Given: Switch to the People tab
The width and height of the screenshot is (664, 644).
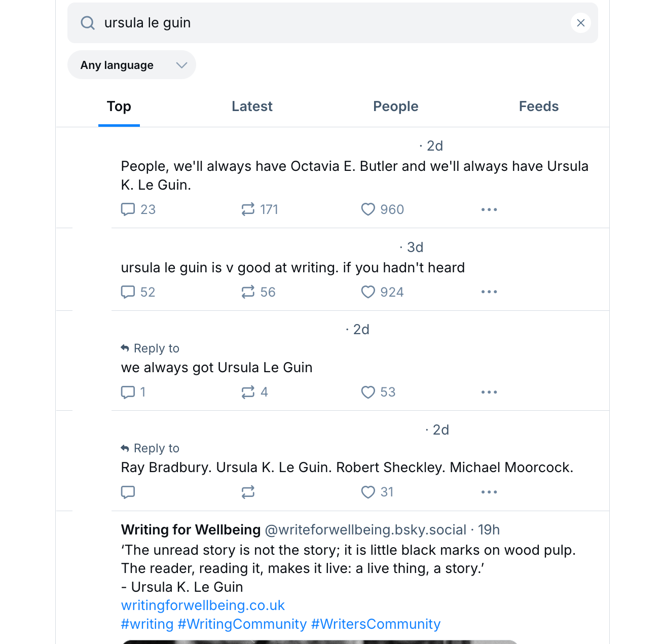Looking at the screenshot, I should click(396, 106).
